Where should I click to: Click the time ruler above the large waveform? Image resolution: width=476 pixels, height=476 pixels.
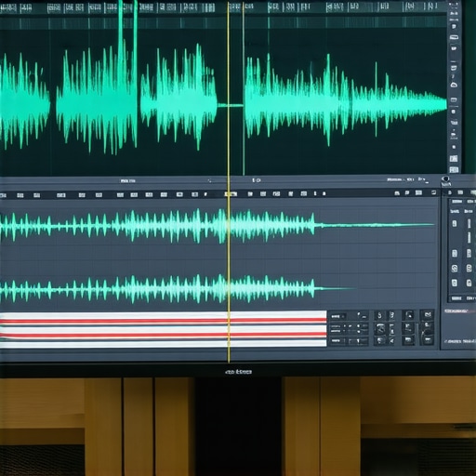point(223,7)
